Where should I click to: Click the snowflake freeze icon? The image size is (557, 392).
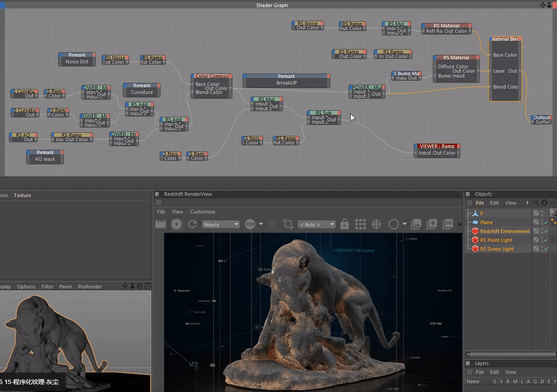point(377,225)
